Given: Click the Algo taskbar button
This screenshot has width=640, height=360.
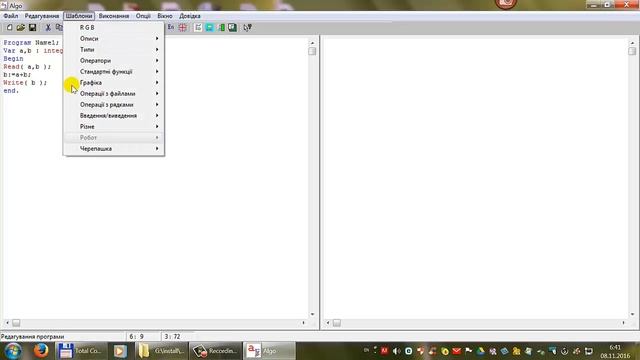Looking at the screenshot, I should pyautogui.click(x=269, y=351).
